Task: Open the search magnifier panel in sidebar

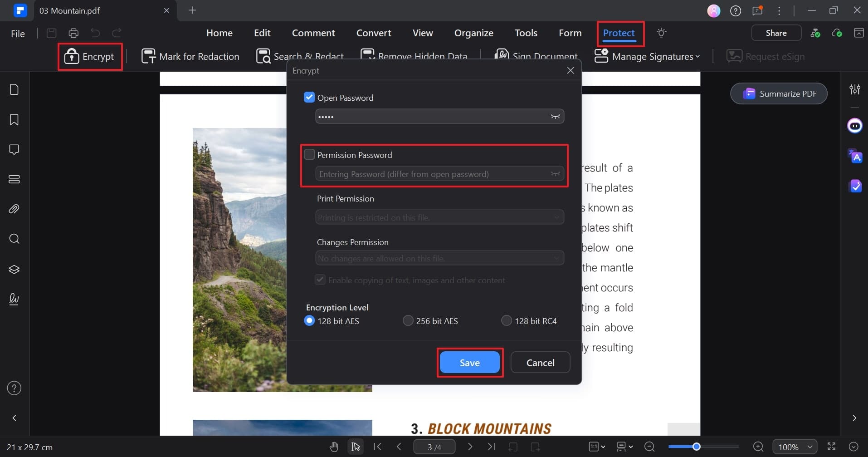Action: click(x=14, y=239)
